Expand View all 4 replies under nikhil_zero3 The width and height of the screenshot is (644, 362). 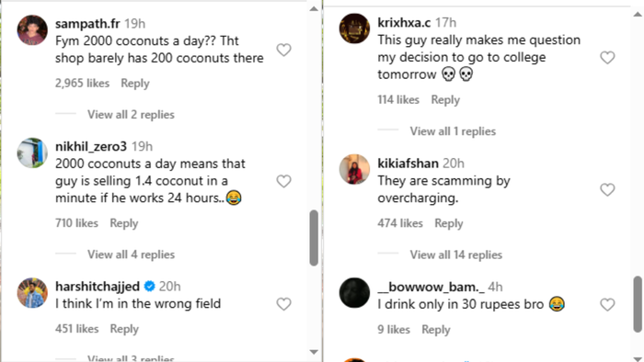click(131, 255)
